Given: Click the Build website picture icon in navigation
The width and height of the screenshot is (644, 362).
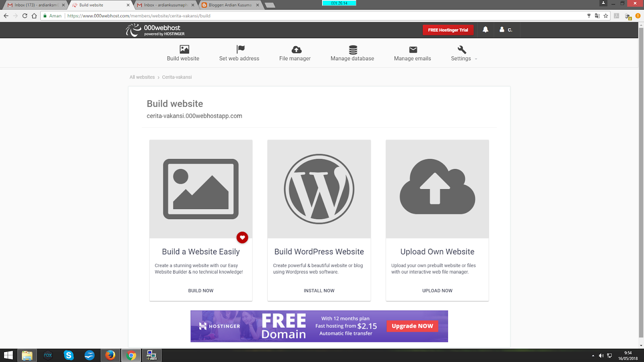Looking at the screenshot, I should (184, 49).
